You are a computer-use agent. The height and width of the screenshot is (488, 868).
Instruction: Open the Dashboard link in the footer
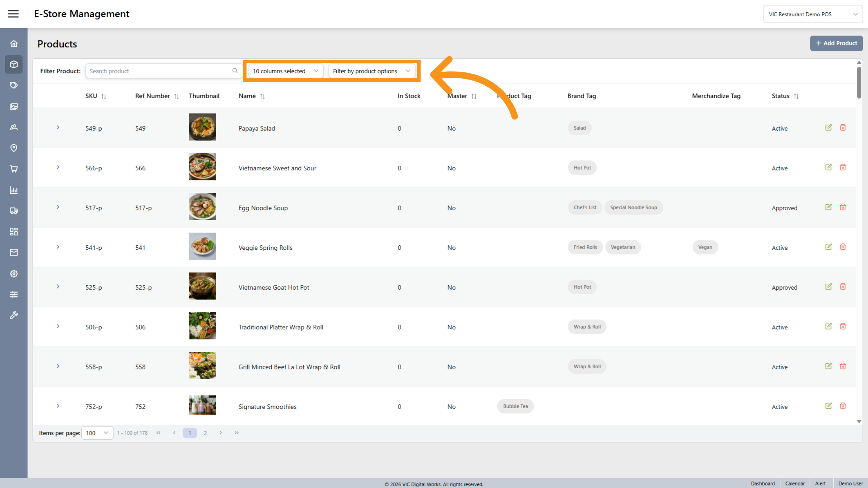tap(763, 483)
